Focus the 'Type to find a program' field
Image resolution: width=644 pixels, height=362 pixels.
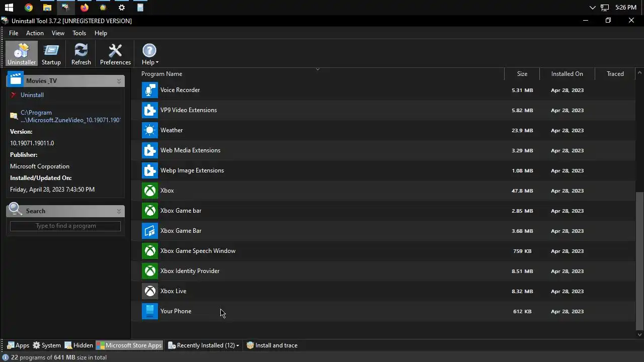tap(65, 226)
